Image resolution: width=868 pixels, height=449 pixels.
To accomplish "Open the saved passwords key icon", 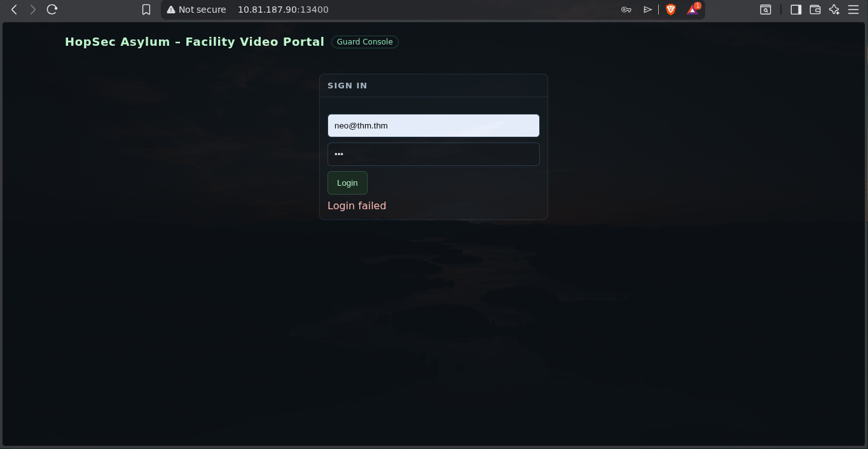I will (626, 10).
